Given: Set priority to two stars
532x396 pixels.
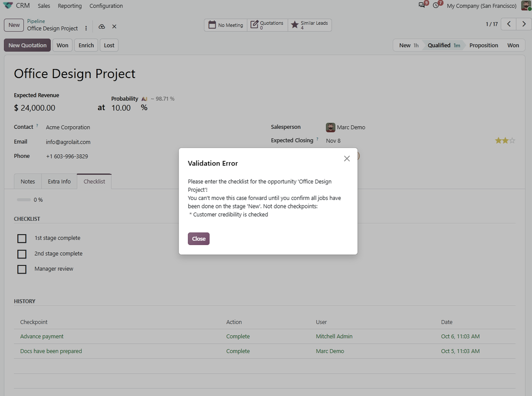Looking at the screenshot, I should pos(505,140).
